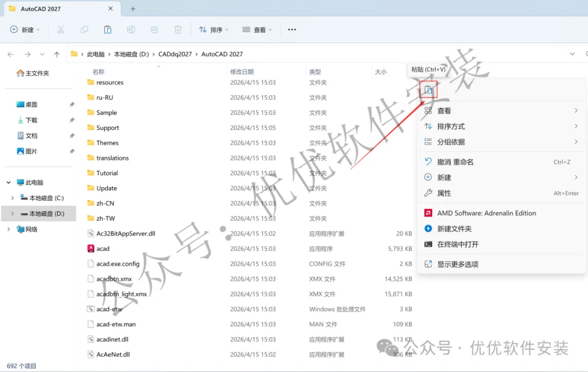Go back with the left arrow
This screenshot has height=372, width=588.
coord(10,54)
